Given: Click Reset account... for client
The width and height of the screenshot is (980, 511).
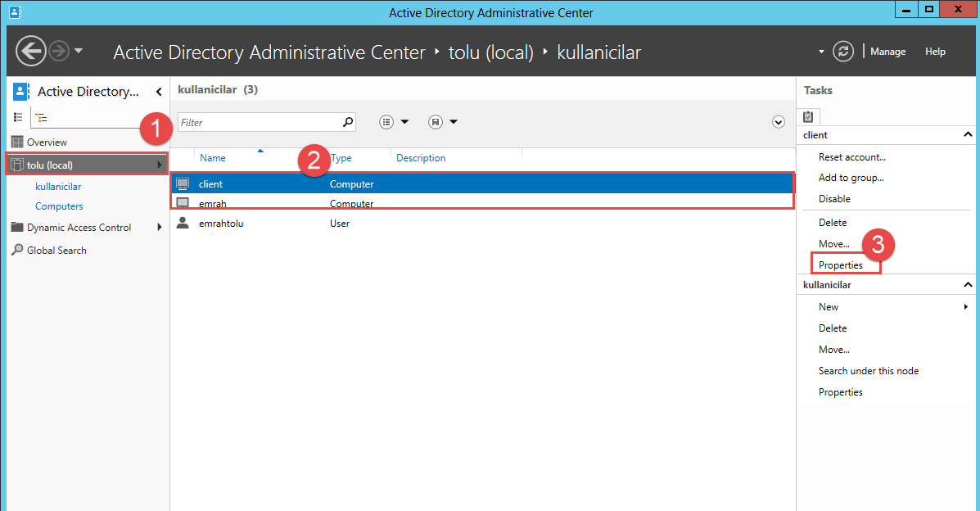Looking at the screenshot, I should coord(851,156).
